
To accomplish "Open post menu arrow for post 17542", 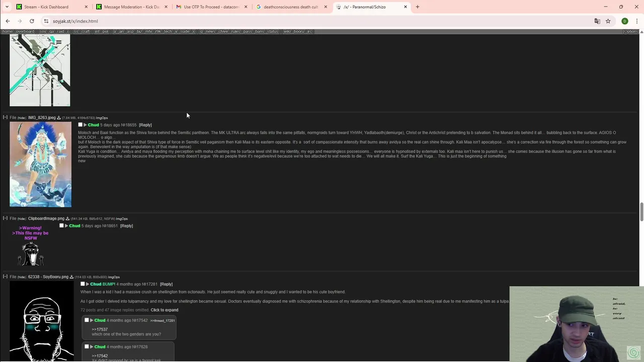I will (x=92, y=320).
